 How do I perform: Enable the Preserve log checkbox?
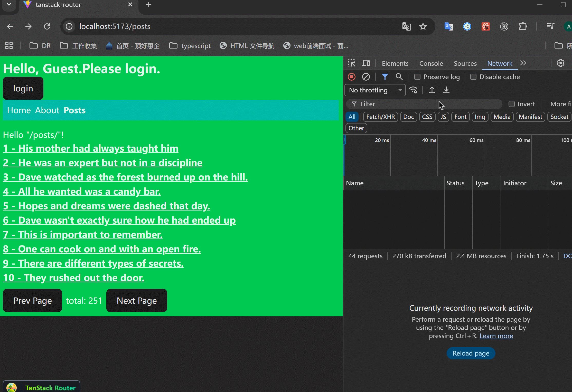pyautogui.click(x=417, y=77)
